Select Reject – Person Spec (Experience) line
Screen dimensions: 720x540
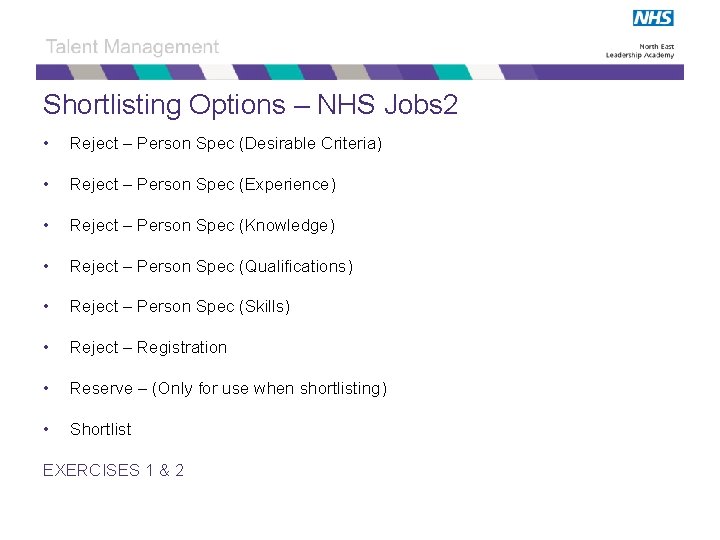(202, 185)
